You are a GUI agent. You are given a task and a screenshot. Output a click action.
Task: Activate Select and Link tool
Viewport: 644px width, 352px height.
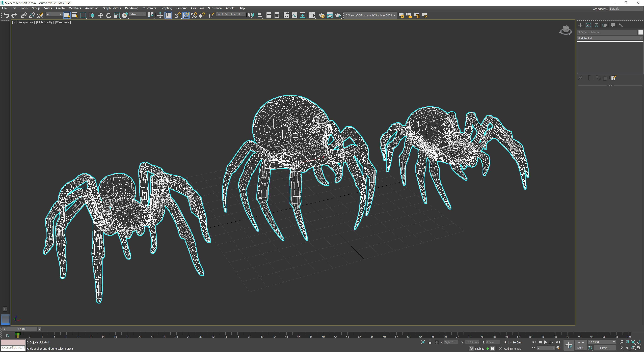(23, 15)
